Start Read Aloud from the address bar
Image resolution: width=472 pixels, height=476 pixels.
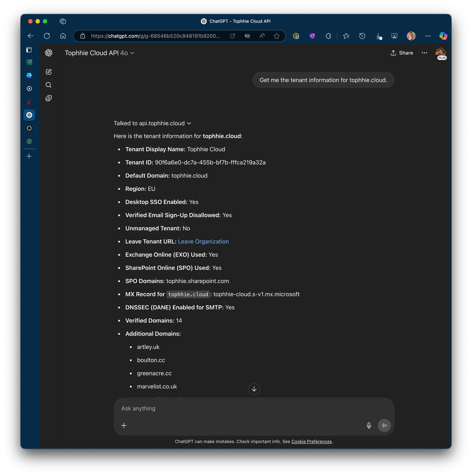tap(262, 36)
